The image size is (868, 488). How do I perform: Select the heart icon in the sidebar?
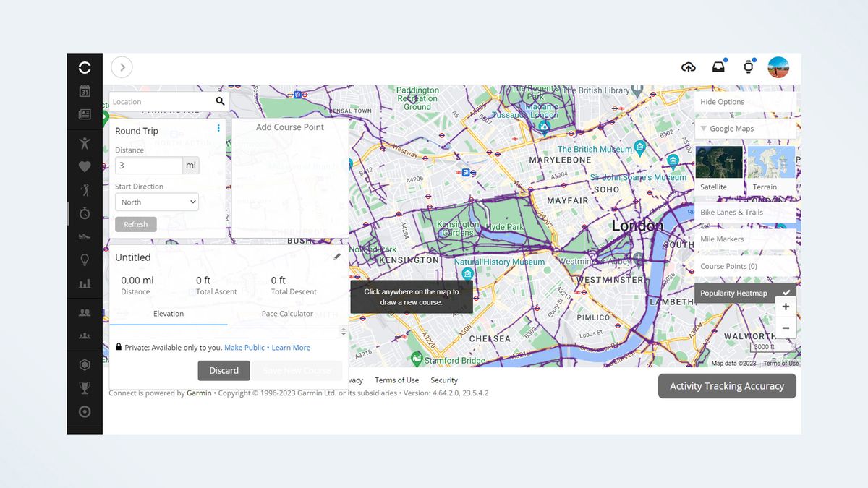[85, 166]
